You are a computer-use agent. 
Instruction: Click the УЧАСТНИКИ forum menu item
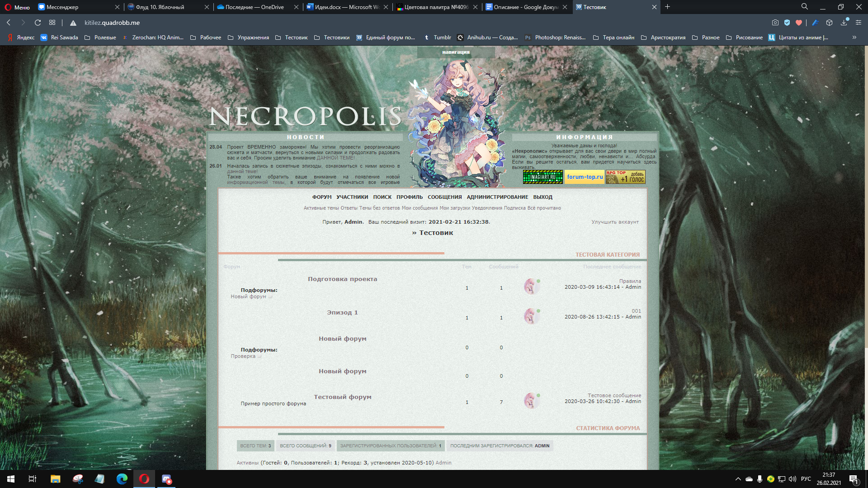point(352,197)
